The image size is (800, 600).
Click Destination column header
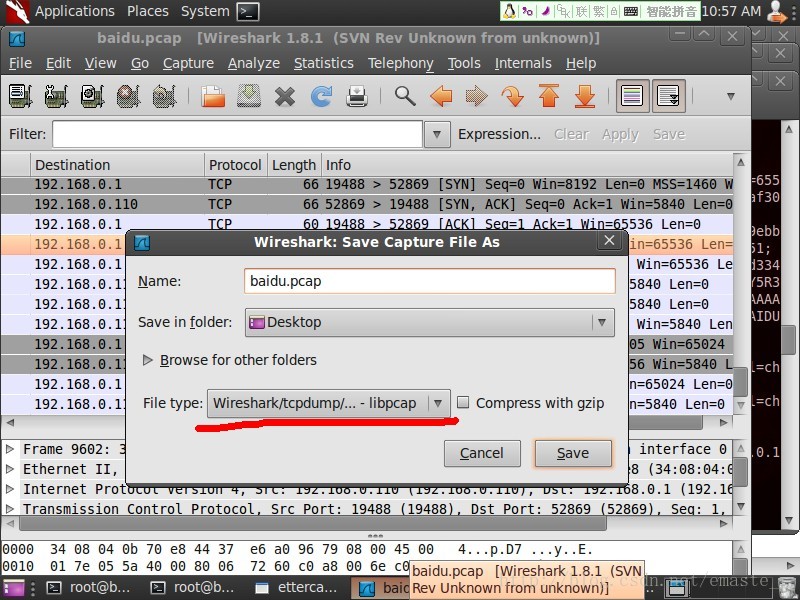117,165
